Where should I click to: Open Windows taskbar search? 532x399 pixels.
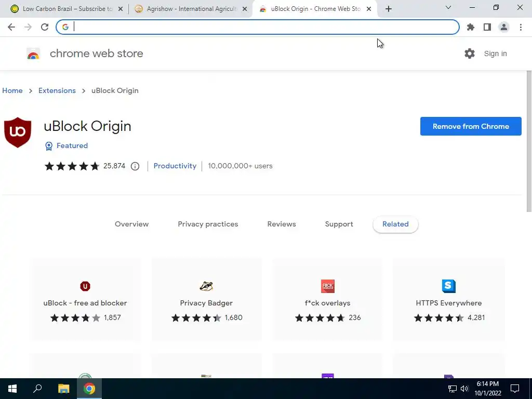(x=37, y=389)
